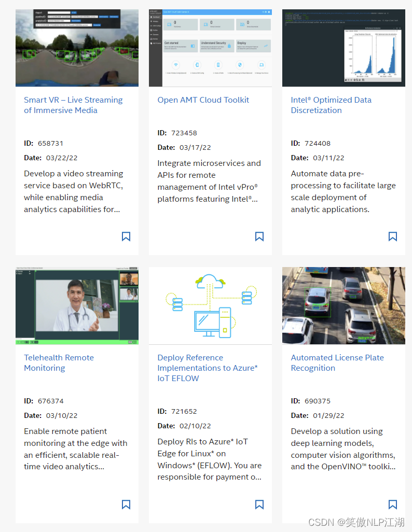
Task: Bookmark the Smart VR Live Streaming card
Action: [x=126, y=236]
